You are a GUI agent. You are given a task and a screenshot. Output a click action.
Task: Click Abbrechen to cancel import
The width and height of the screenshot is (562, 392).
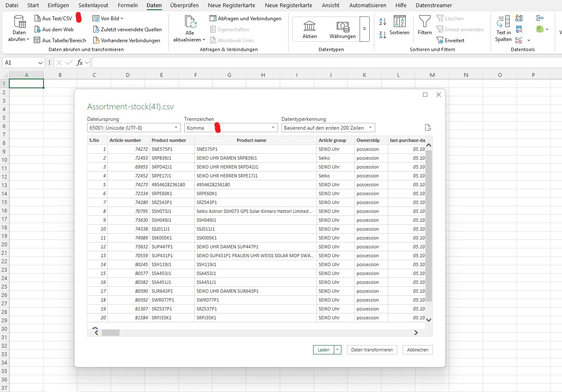click(x=417, y=350)
